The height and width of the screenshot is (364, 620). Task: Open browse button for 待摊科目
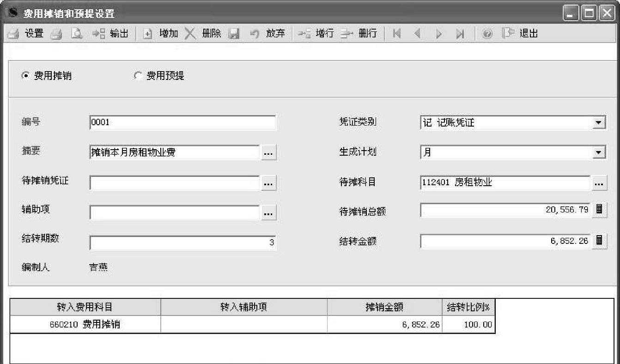599,183
